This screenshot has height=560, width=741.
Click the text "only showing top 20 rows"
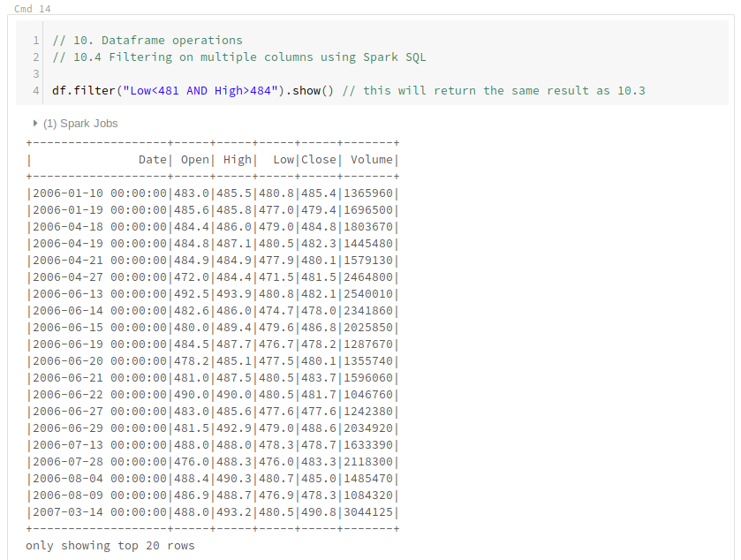click(x=108, y=545)
